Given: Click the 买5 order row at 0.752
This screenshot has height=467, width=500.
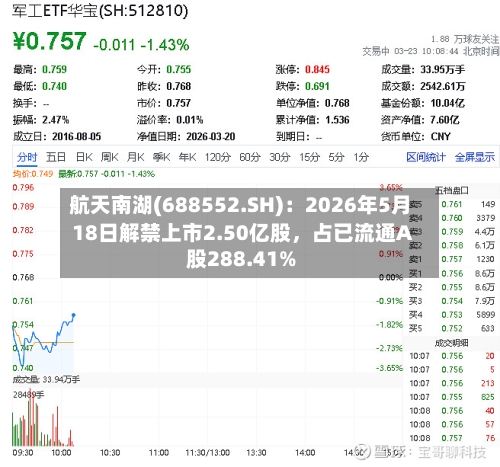Looking at the screenshot, I should click(452, 328).
